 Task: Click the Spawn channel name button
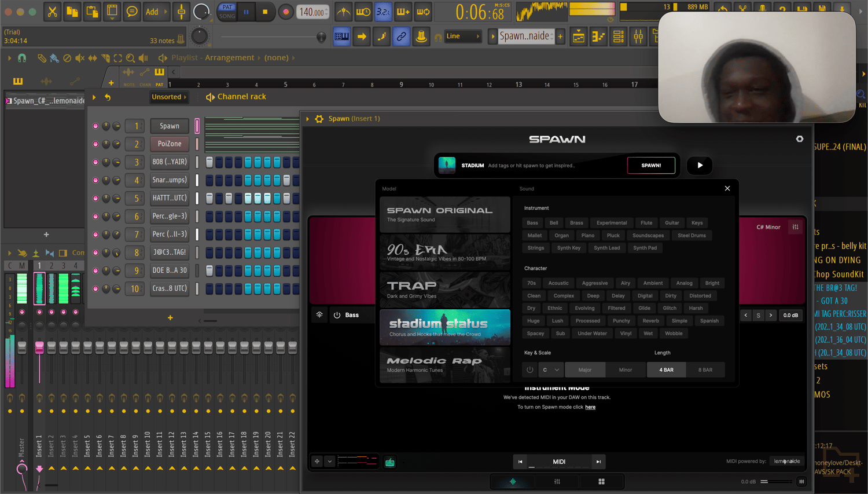point(170,126)
